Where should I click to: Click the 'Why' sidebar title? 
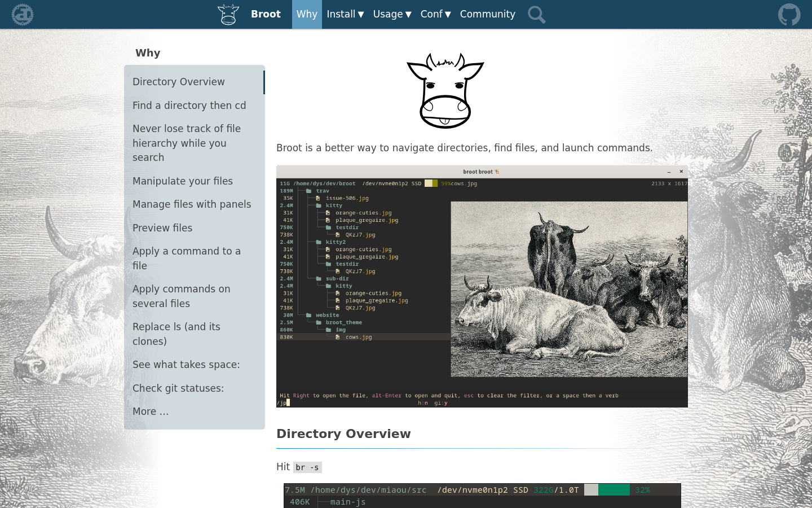[148, 53]
